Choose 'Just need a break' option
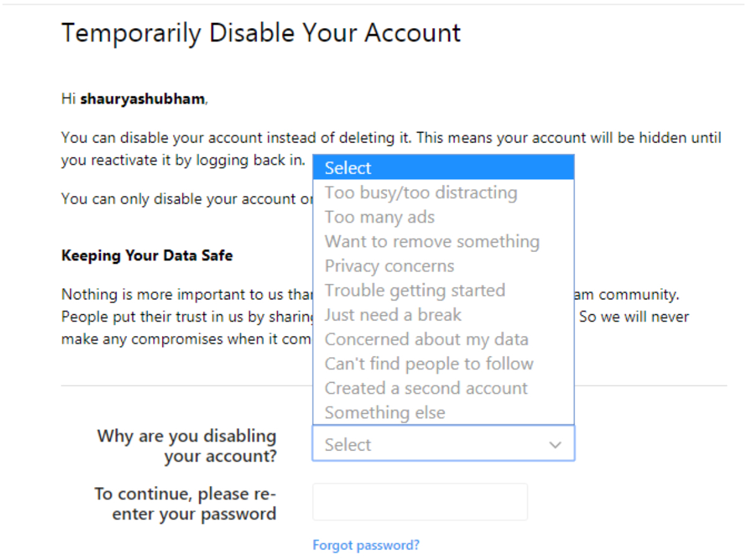Image resolution: width=747 pixels, height=560 pixels. pyautogui.click(x=443, y=315)
